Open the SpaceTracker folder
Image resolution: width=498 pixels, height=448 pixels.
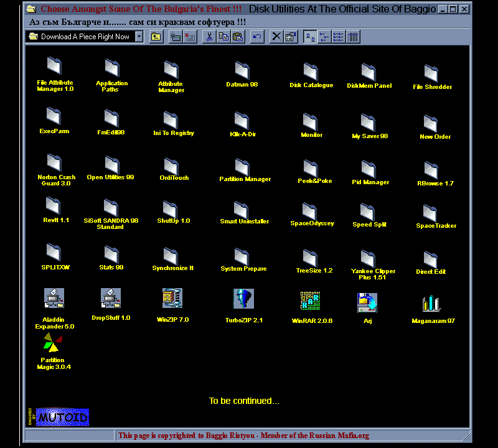(430, 213)
